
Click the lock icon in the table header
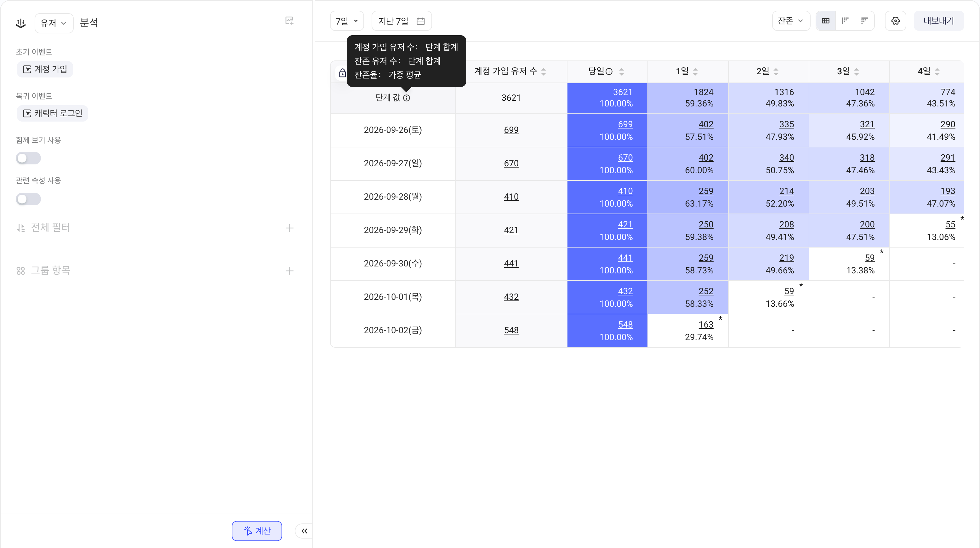tap(342, 73)
